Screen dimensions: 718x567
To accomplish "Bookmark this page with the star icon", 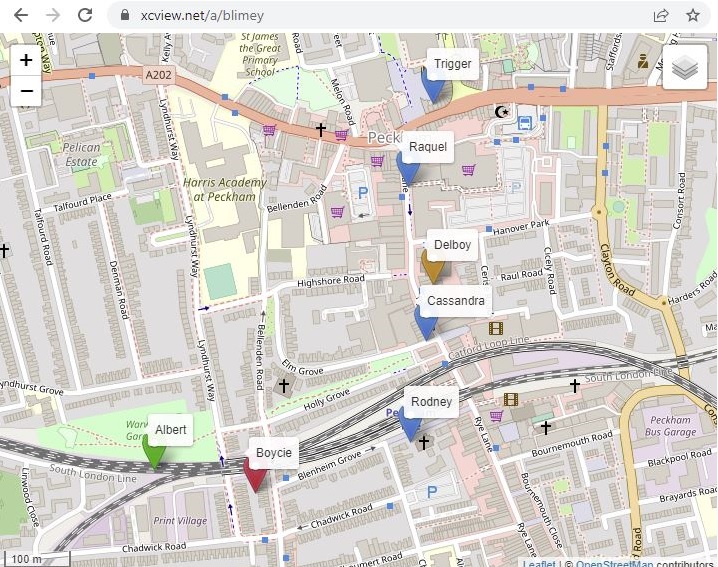I will click(x=693, y=15).
